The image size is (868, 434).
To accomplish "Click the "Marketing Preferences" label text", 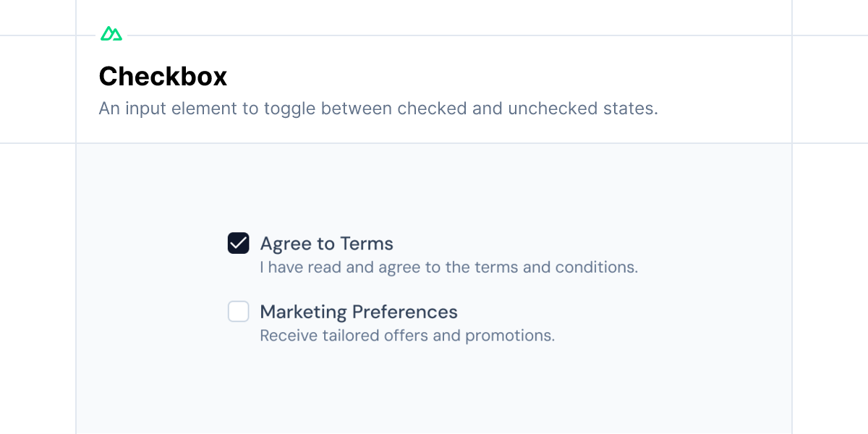I will [x=359, y=312].
